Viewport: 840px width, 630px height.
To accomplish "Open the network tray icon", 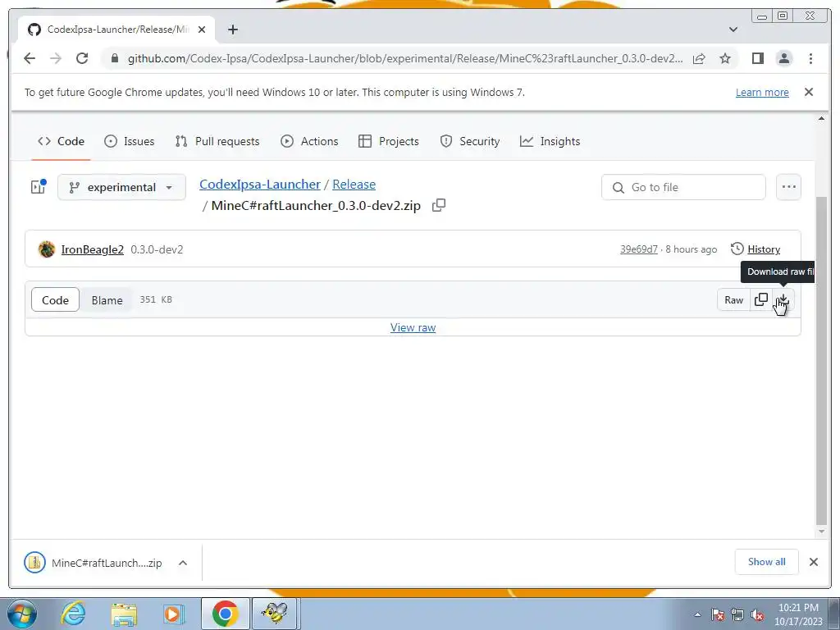I will pyautogui.click(x=737, y=614).
